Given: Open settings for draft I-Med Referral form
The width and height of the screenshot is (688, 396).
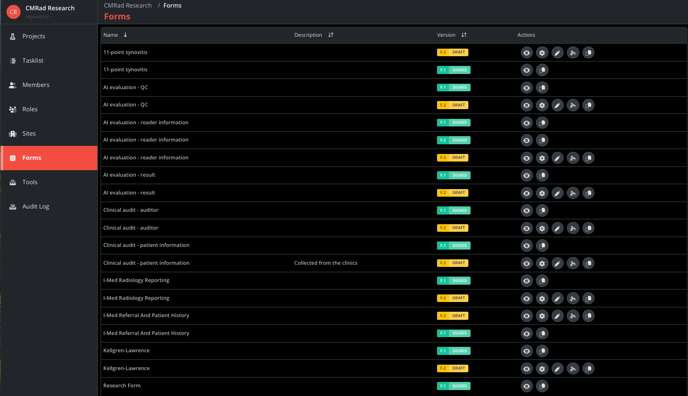Looking at the screenshot, I should click(x=542, y=316).
